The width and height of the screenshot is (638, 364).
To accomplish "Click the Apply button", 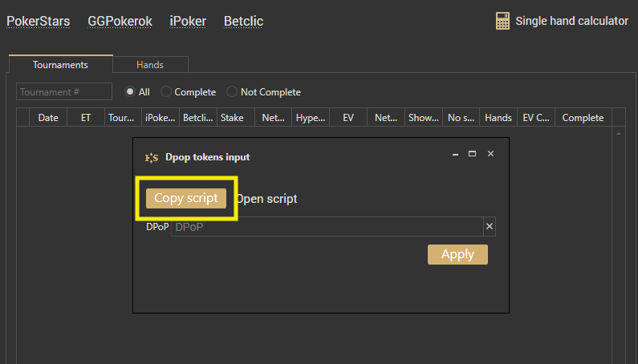I will click(457, 254).
